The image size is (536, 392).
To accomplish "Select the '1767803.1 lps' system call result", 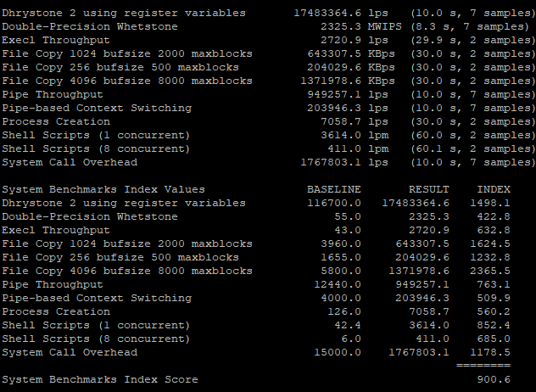I will coord(343,162).
